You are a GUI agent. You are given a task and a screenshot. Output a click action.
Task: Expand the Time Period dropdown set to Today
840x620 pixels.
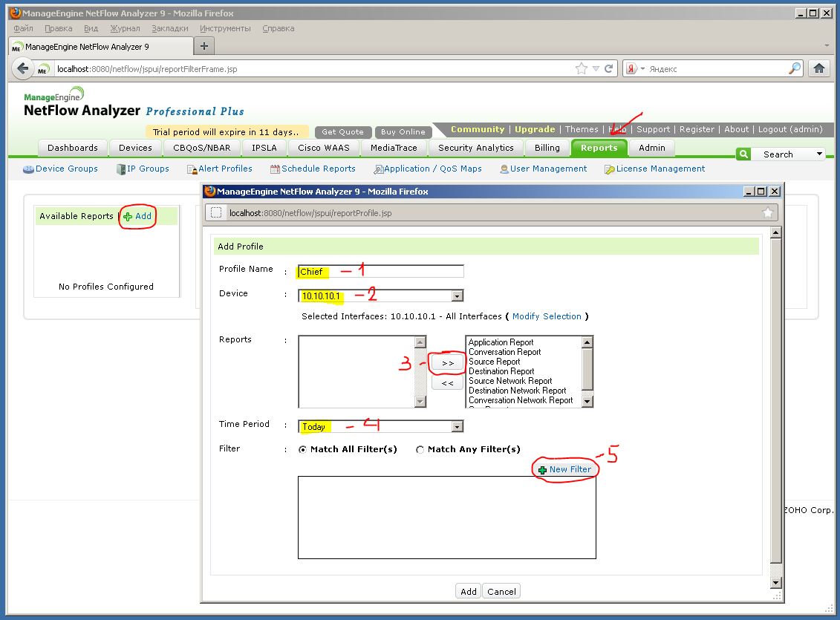click(456, 425)
